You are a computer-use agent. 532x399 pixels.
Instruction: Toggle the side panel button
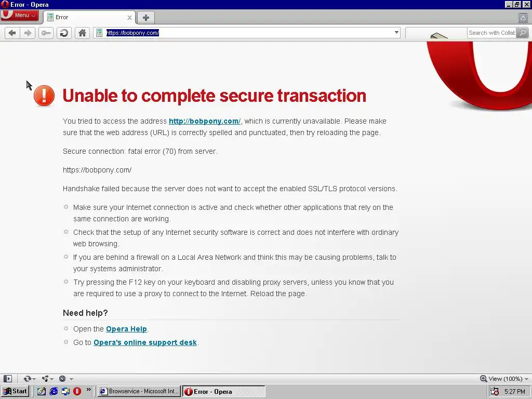pyautogui.click(x=8, y=379)
